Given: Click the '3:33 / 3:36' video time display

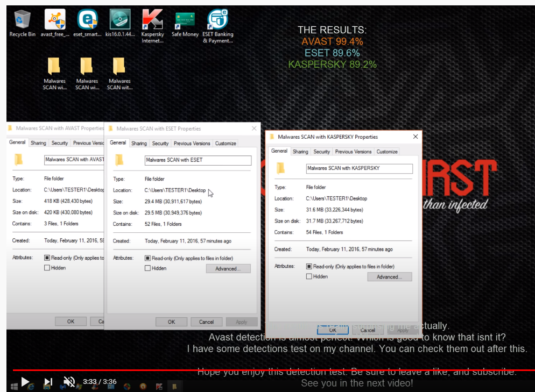Looking at the screenshot, I should (x=100, y=382).
